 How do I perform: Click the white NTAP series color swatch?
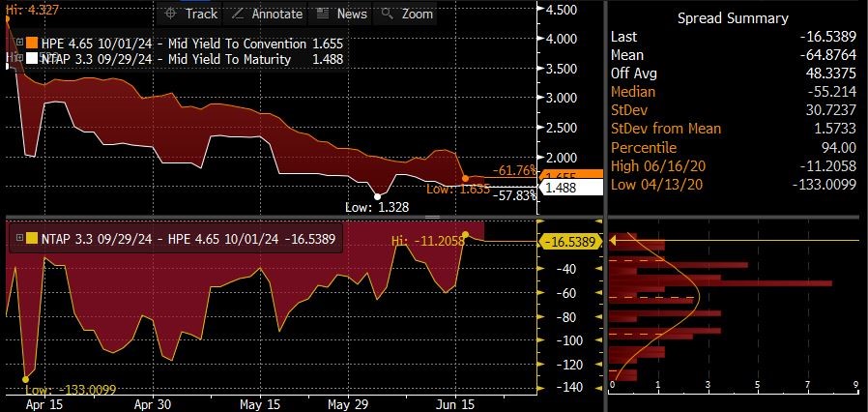pos(32,58)
